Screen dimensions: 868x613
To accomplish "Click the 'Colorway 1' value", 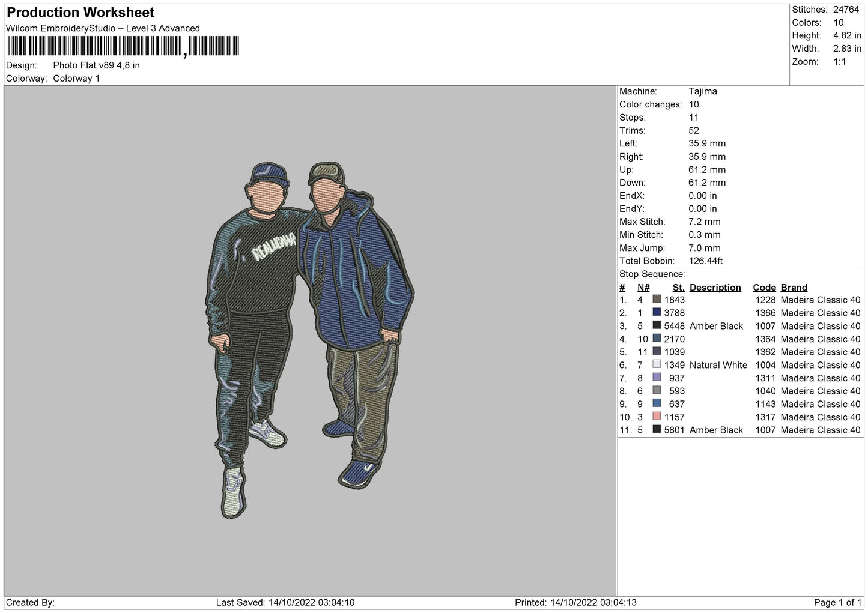I will tap(76, 79).
